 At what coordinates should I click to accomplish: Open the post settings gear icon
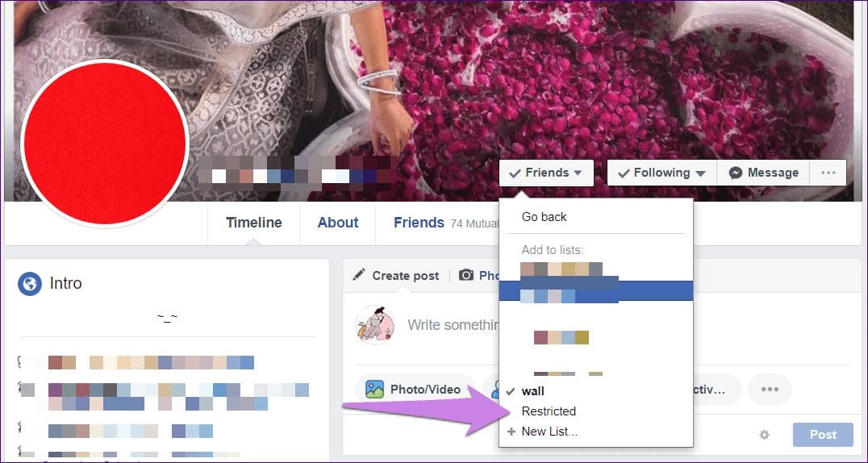765,436
